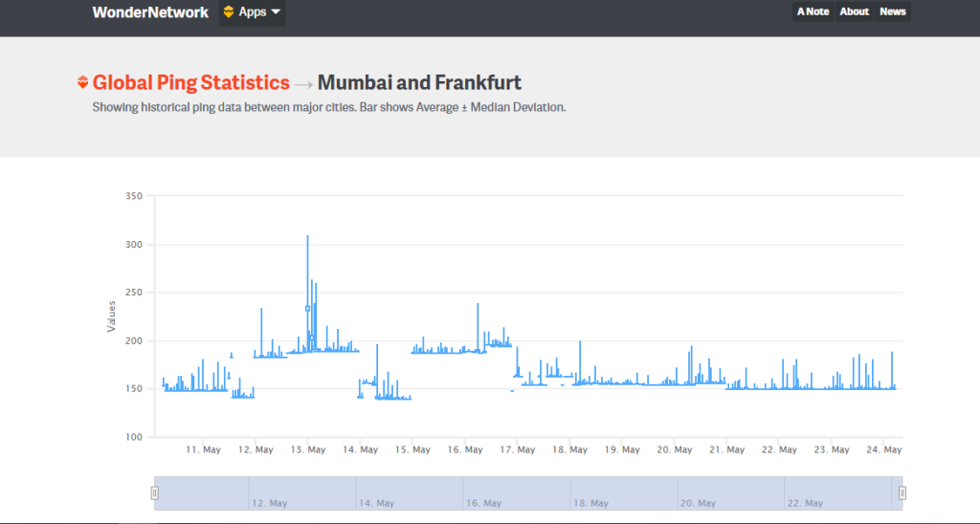Click the 11. May x-axis label

203,449
